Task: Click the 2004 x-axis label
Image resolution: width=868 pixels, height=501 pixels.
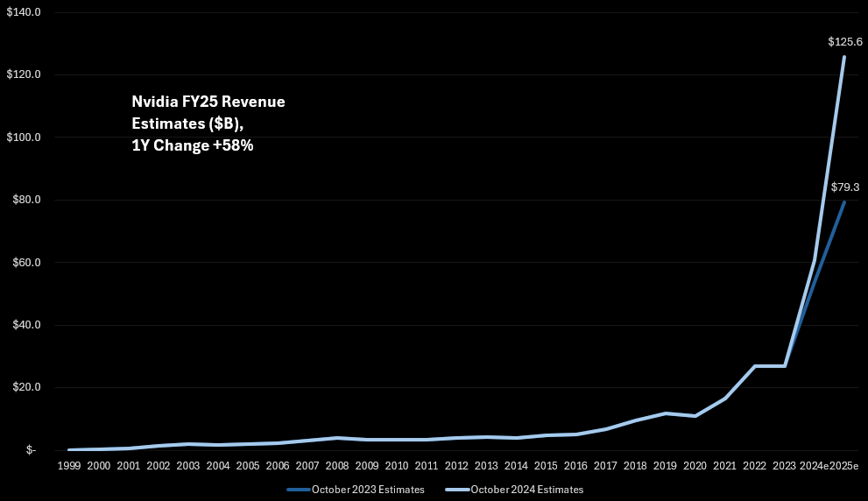Action: pyautogui.click(x=218, y=466)
